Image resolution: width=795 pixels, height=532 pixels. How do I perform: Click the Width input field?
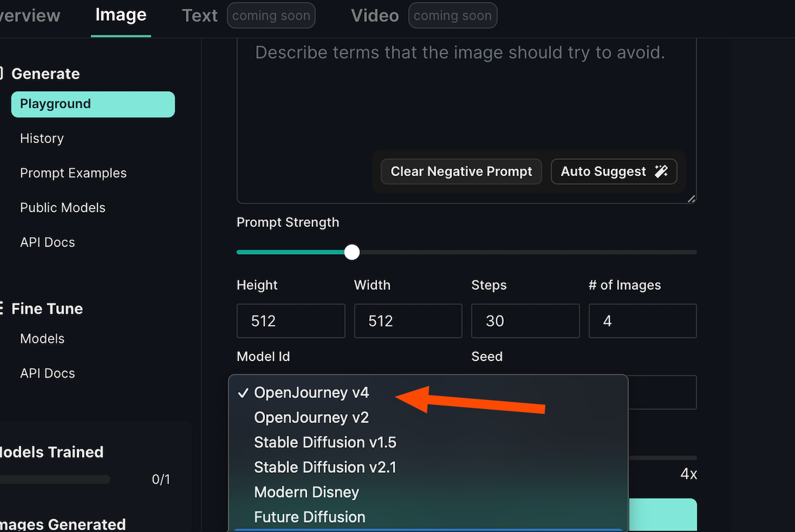click(x=408, y=321)
